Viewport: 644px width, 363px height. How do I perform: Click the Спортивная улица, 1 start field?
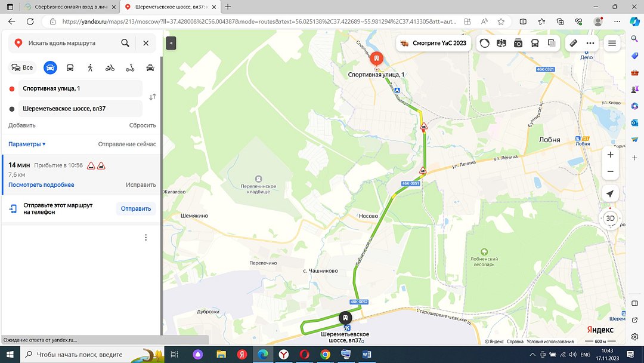pyautogui.click(x=80, y=88)
